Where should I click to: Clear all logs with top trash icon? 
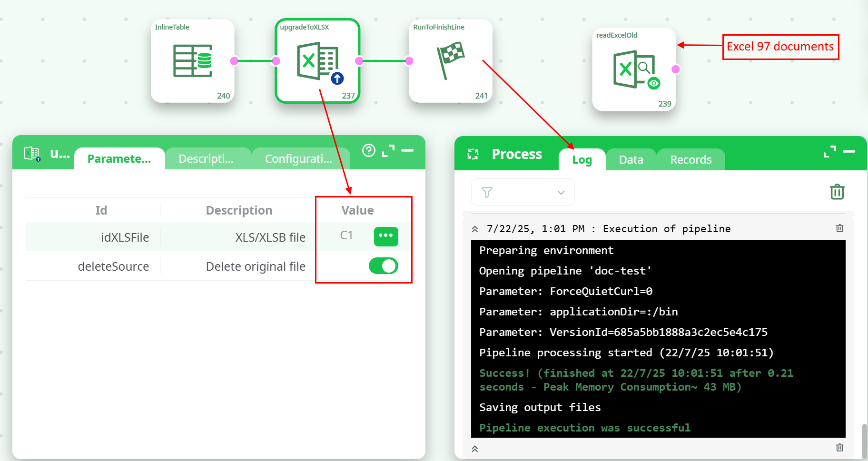click(837, 192)
